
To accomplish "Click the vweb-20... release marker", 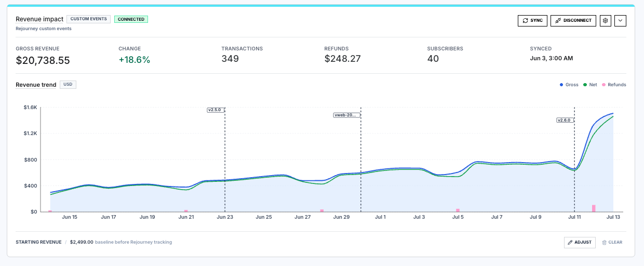I will tap(346, 115).
